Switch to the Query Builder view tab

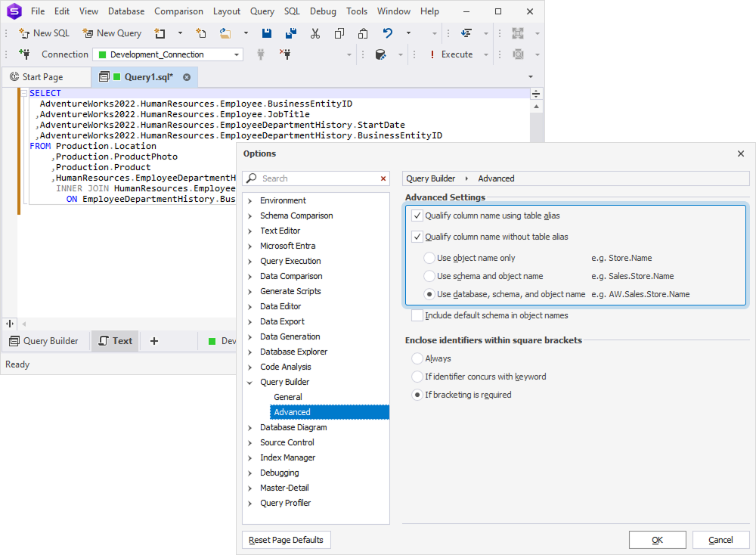(x=45, y=341)
